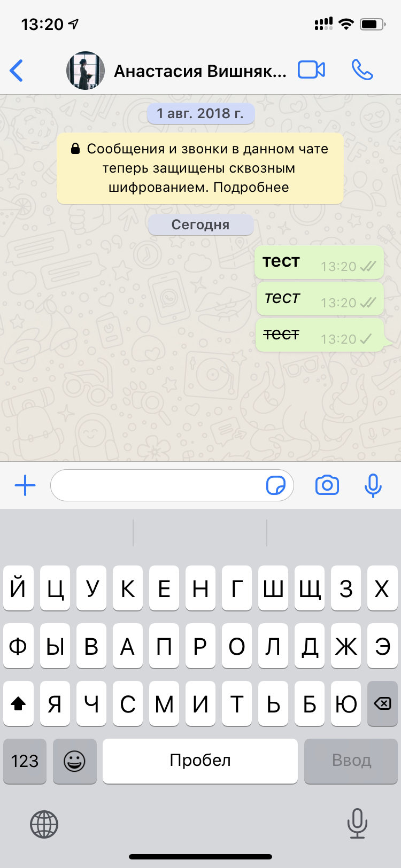Open Анастасия Вишняк contact info
The width and height of the screenshot is (401, 868).
[200, 71]
